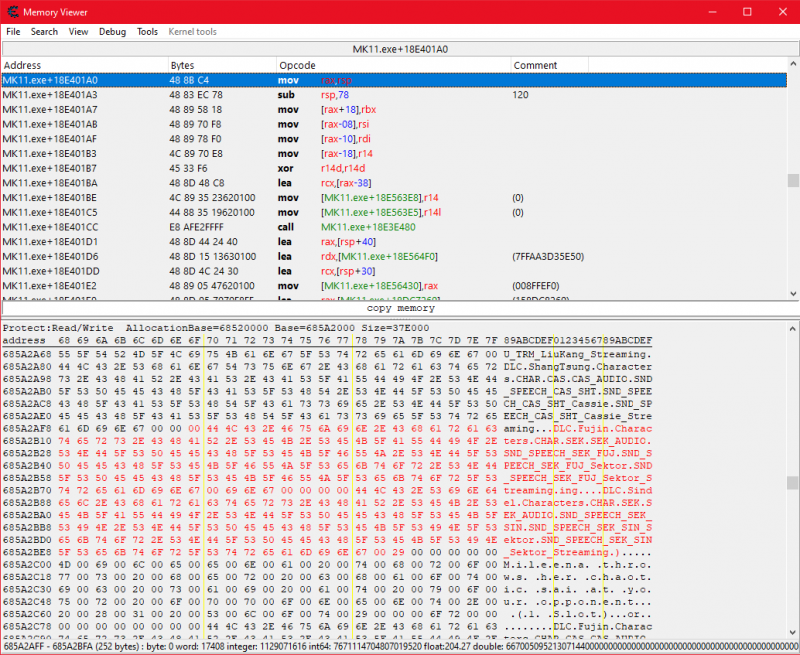The height and width of the screenshot is (655, 800).
Task: Maximize the Memory Viewer window
Action: tap(747, 12)
